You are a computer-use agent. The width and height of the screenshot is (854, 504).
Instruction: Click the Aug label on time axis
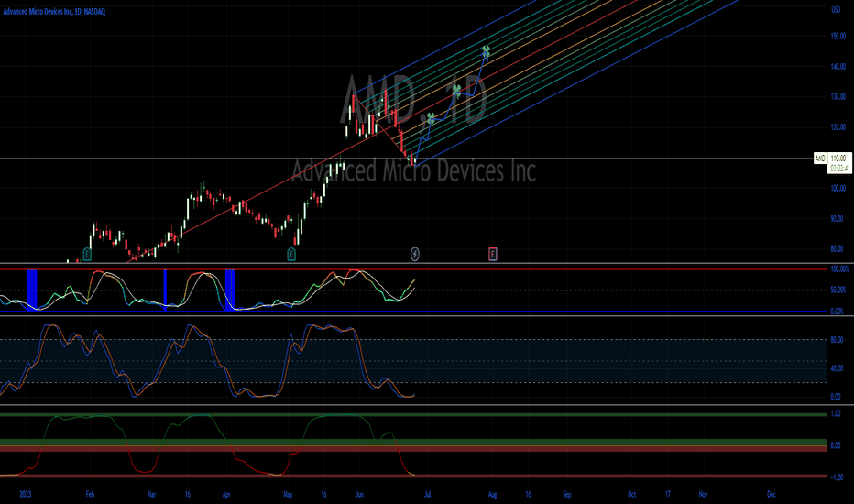click(x=492, y=494)
